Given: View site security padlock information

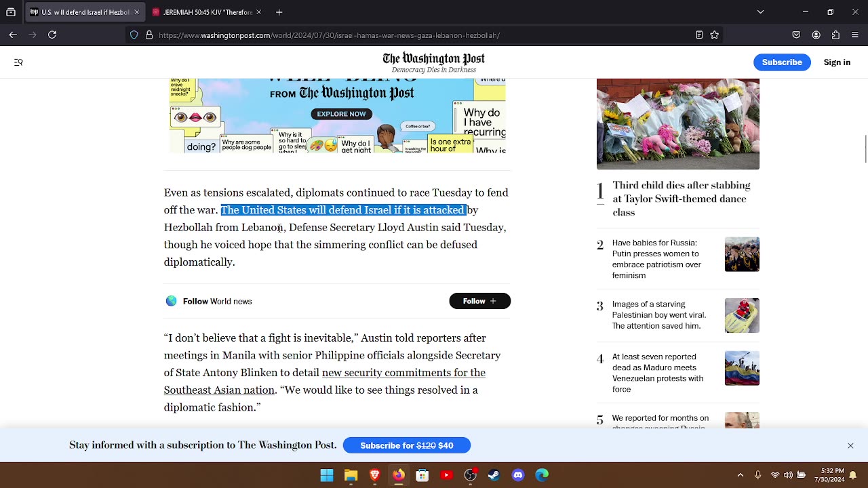Looking at the screenshot, I should [149, 35].
